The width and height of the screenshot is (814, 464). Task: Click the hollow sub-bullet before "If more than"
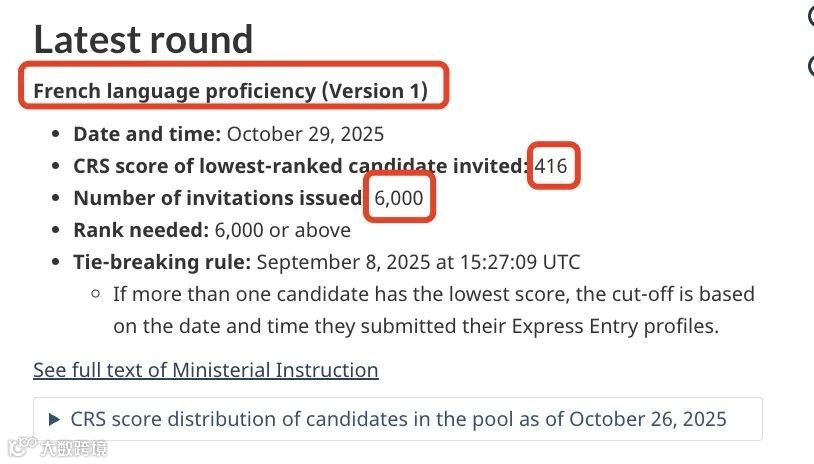coord(96,294)
